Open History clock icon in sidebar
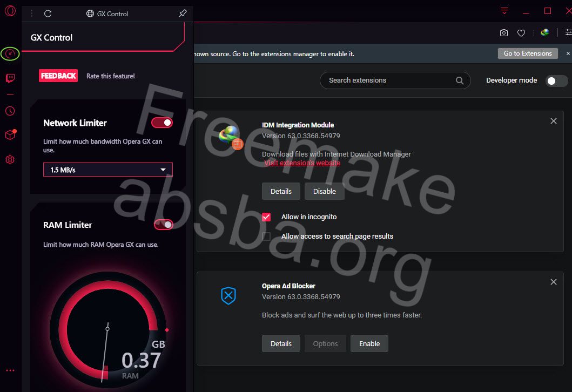 coord(10,111)
